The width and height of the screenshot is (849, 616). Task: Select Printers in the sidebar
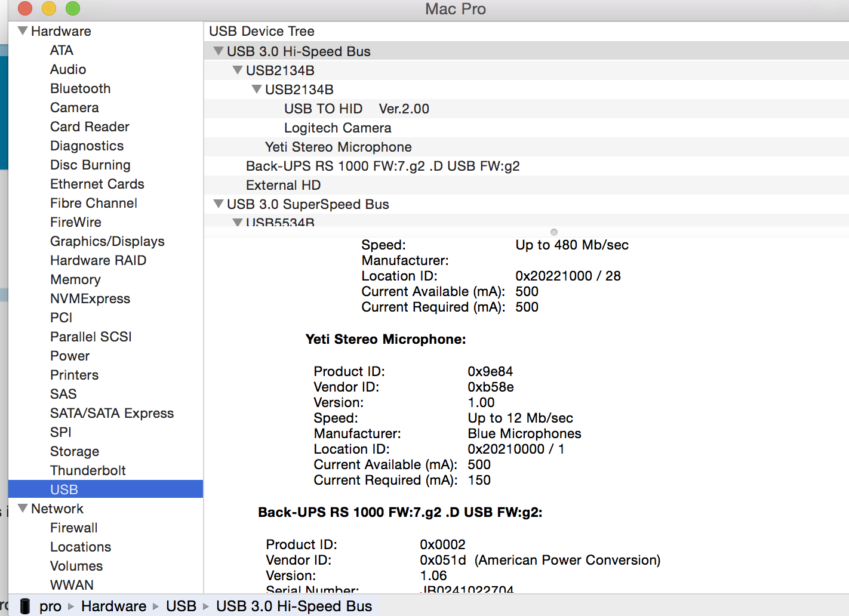(x=75, y=375)
